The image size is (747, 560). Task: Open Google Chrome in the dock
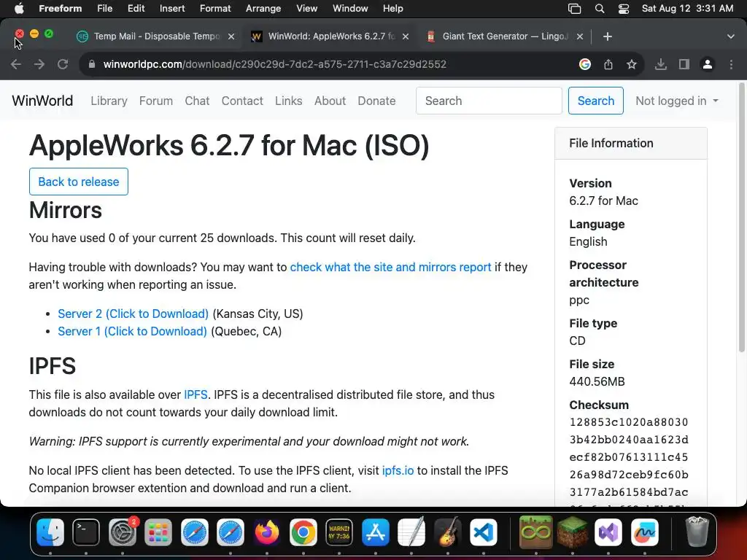coord(303,532)
